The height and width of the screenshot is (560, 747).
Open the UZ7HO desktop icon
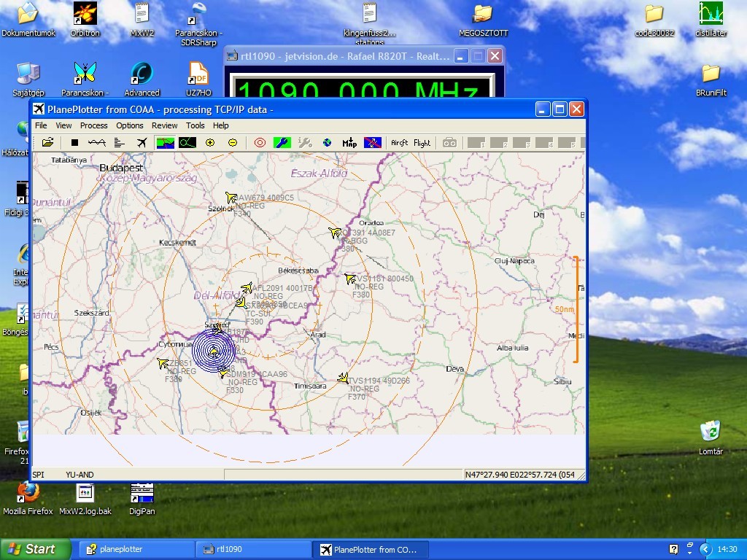click(198, 79)
